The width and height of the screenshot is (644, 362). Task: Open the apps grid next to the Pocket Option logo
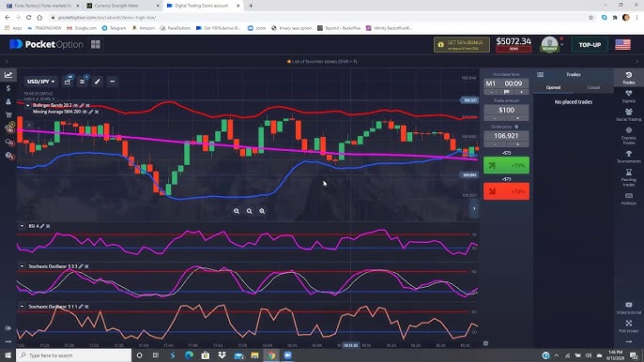[x=96, y=44]
